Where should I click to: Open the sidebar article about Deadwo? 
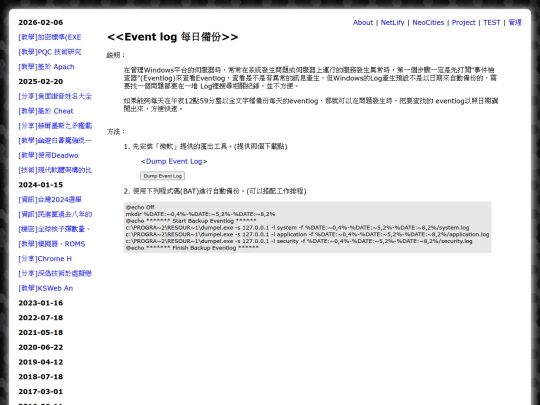pyautogui.click(x=48, y=155)
